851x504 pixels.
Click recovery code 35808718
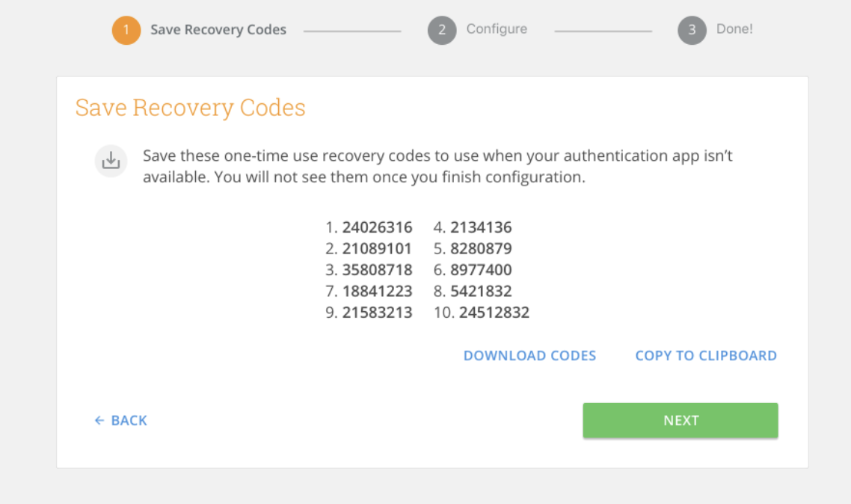click(377, 270)
